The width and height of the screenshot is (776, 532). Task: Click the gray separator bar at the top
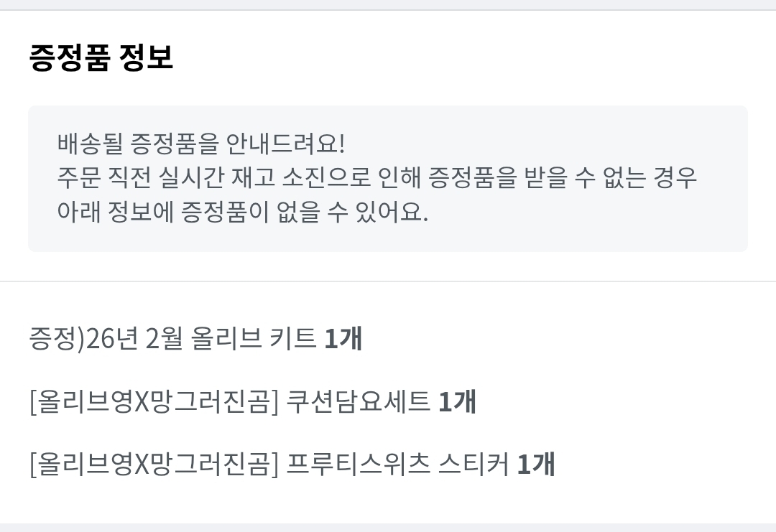pos(388,4)
